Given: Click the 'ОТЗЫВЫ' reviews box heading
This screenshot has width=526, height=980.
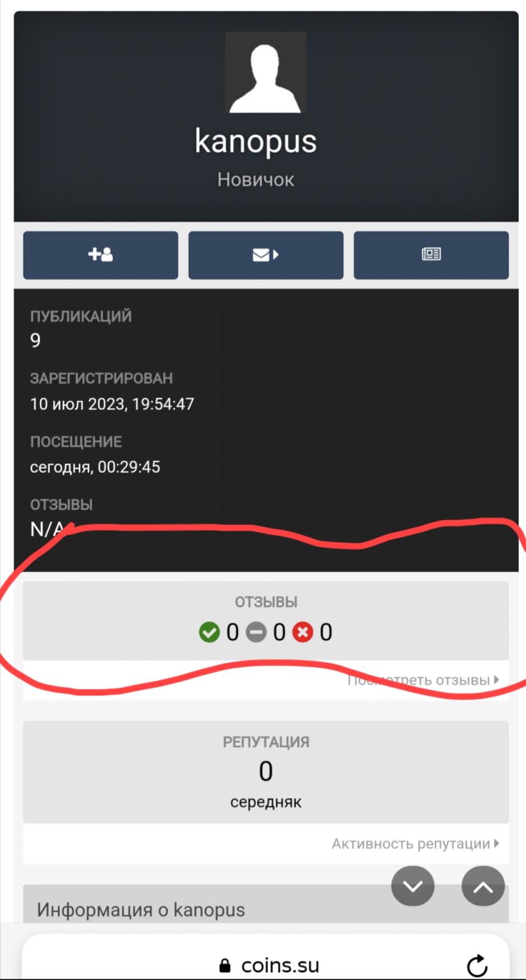Looking at the screenshot, I should click(266, 602).
